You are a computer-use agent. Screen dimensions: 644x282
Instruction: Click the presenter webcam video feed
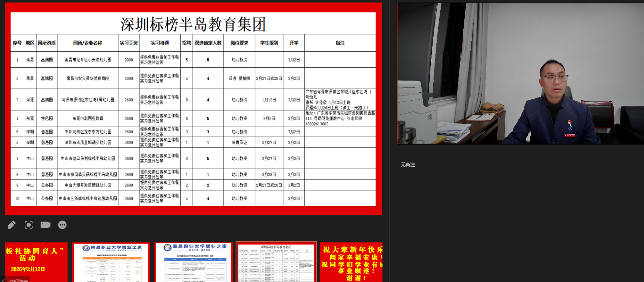coord(520,73)
